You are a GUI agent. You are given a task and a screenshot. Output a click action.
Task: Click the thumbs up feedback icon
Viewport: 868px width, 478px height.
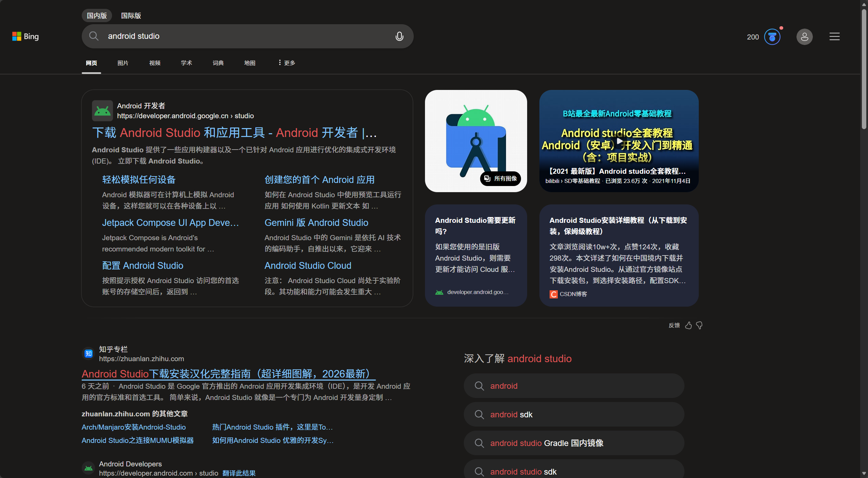click(688, 325)
